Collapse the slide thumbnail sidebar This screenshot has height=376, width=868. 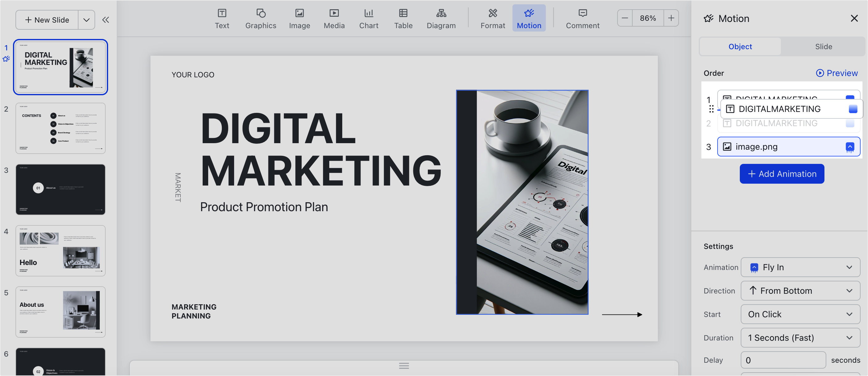[x=105, y=20]
